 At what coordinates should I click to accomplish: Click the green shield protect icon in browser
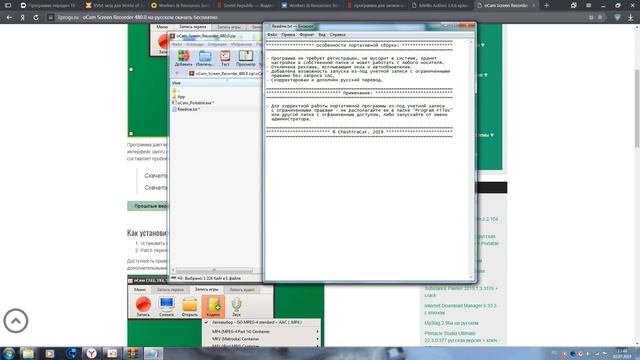pyautogui.click(x=617, y=18)
